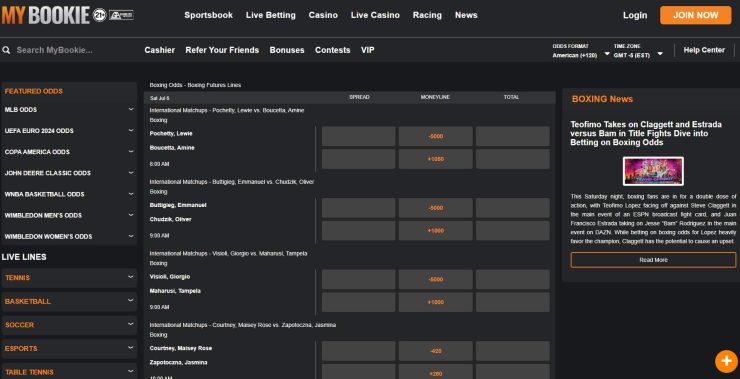Open the Casino section
The height and width of the screenshot is (379, 740).
(323, 15)
